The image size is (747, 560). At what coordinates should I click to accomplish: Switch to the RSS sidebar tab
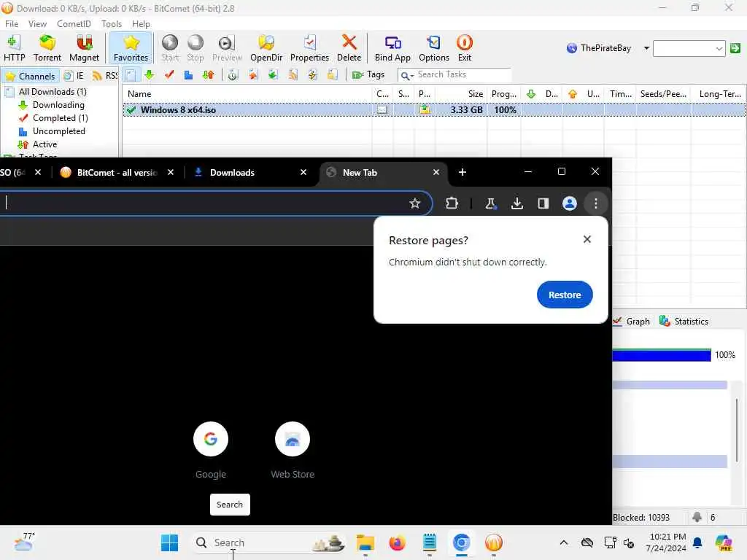[105, 76]
